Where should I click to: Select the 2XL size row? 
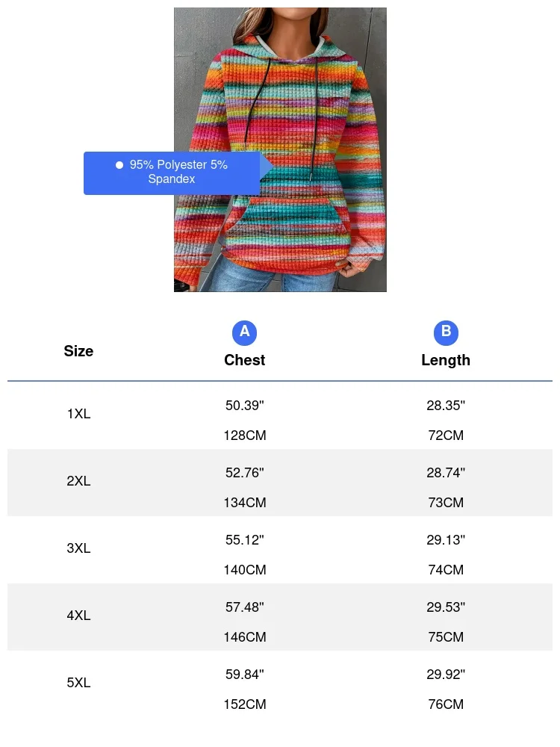280,483
